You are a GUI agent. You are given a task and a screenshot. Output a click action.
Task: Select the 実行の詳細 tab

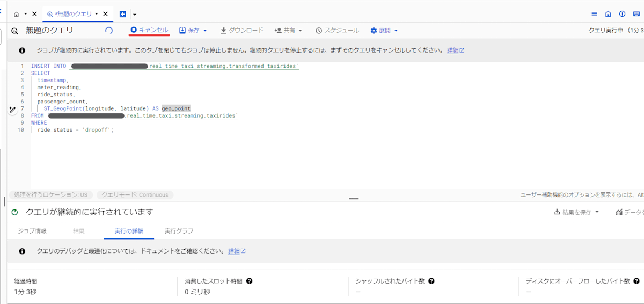click(x=129, y=231)
